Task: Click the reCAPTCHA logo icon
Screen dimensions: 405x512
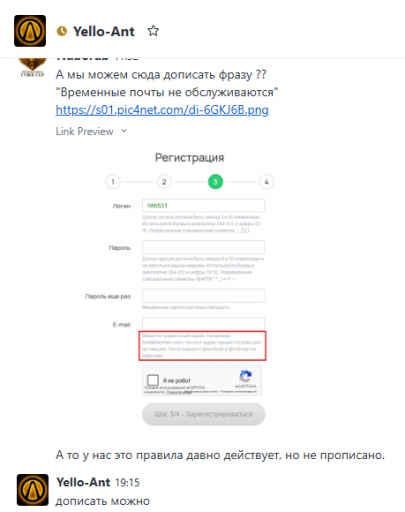Action: click(x=246, y=376)
